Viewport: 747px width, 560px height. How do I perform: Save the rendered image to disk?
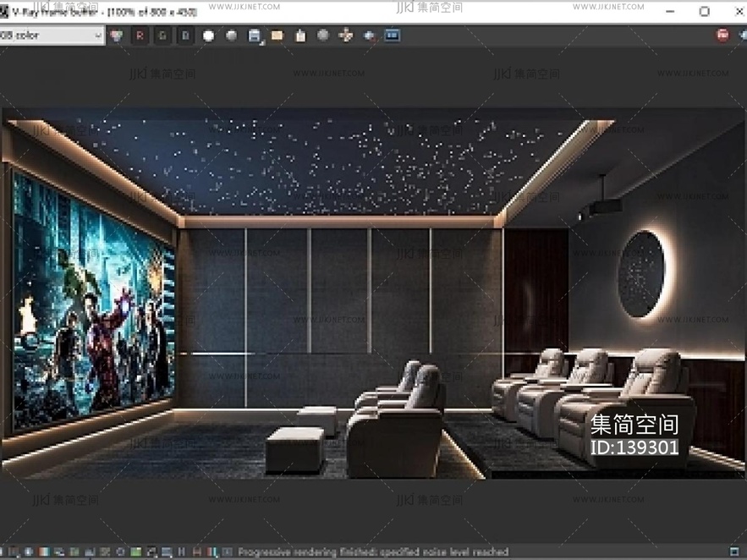pos(254,36)
